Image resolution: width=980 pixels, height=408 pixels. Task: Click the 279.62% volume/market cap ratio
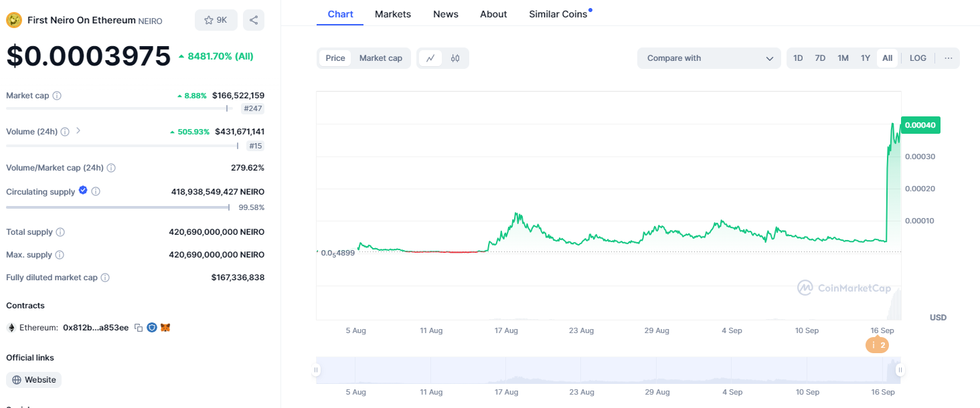[248, 168]
